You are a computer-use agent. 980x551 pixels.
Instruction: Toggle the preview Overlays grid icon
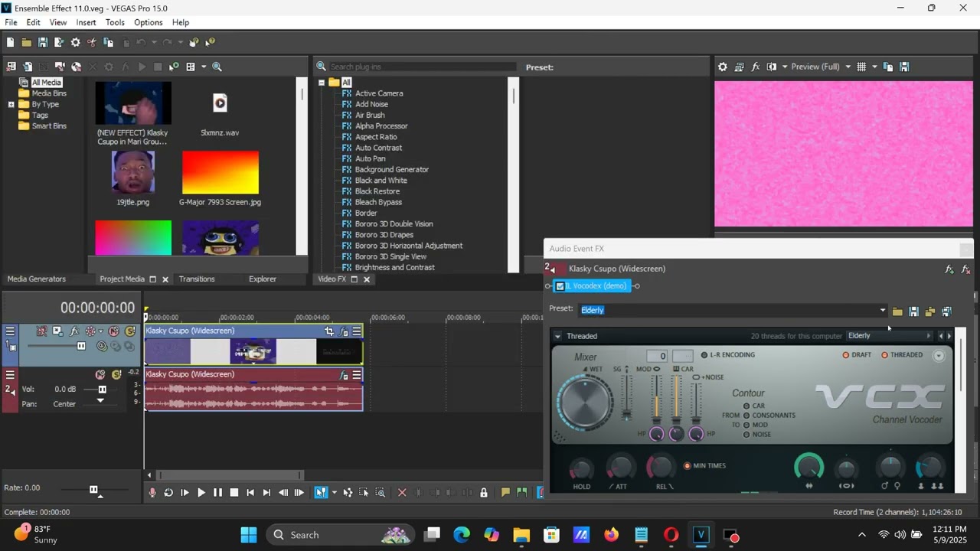click(x=861, y=67)
